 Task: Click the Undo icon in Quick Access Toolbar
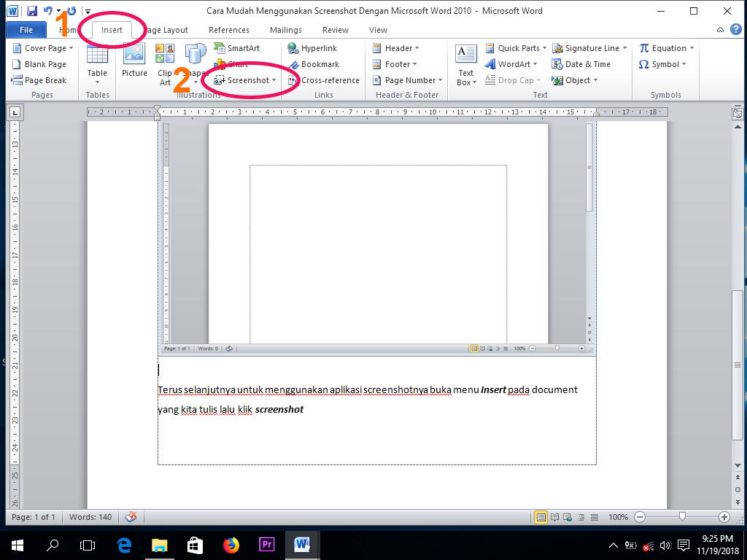click(x=47, y=10)
